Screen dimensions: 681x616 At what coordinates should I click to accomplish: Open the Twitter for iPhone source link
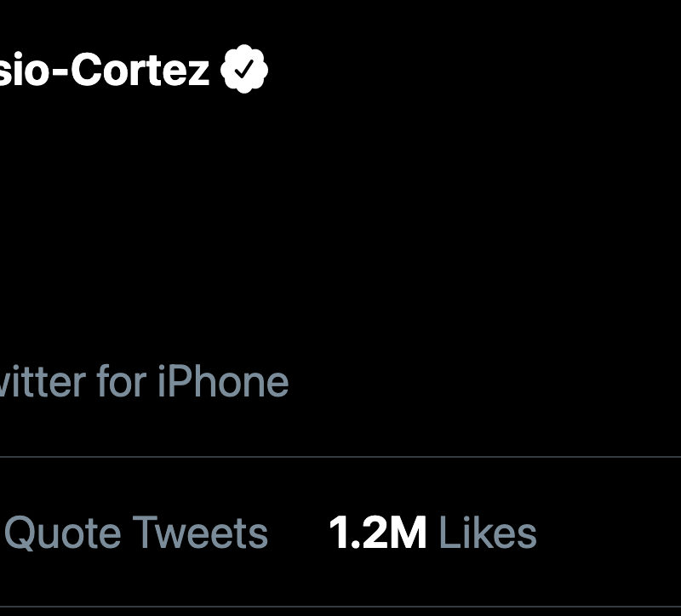click(143, 383)
